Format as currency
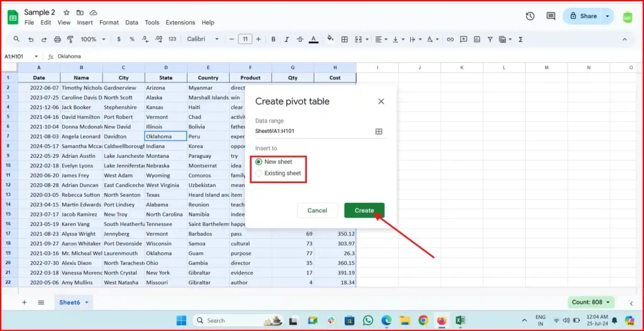Viewport: 644px width, 331px height. [x=119, y=40]
